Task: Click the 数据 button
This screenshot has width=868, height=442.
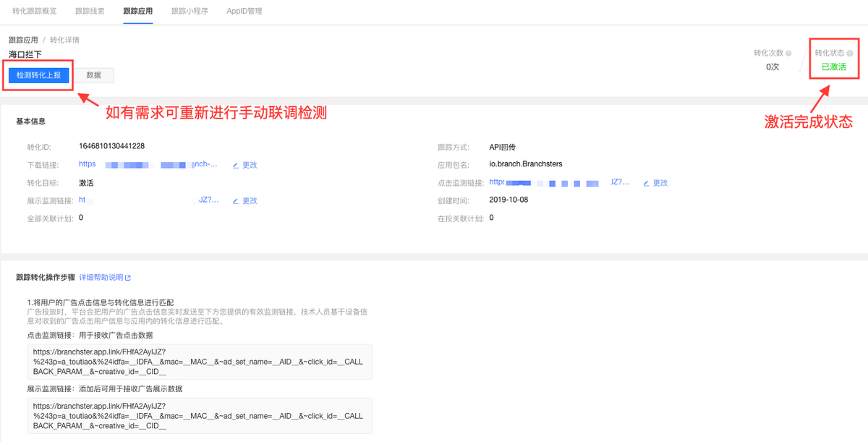Action: pos(94,75)
